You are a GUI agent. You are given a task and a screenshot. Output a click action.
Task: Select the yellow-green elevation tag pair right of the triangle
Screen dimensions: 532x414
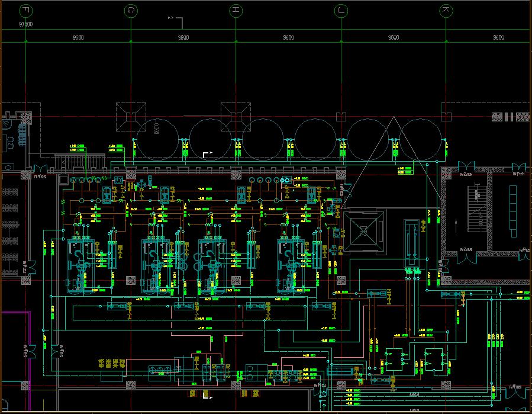(405, 171)
